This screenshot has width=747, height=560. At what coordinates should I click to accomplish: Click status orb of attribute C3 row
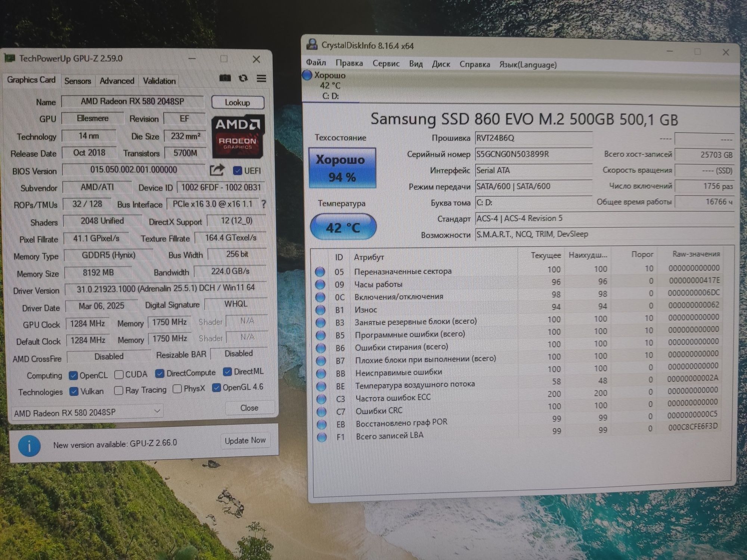tap(321, 399)
